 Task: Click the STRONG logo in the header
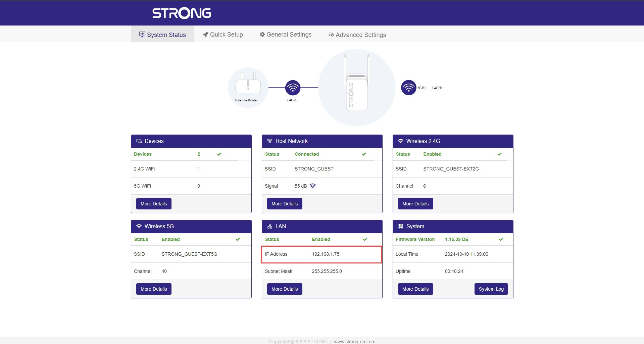click(182, 13)
